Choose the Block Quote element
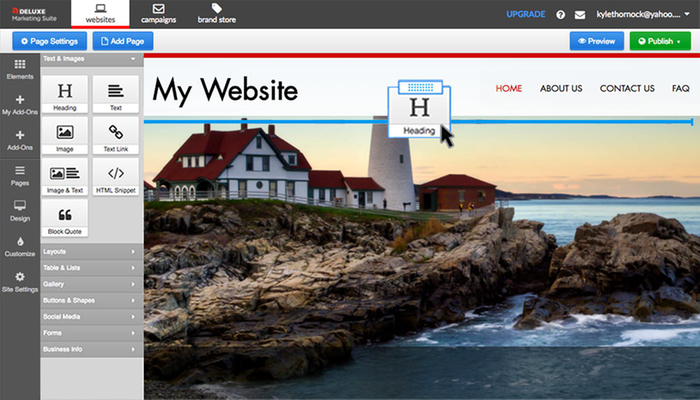 [x=65, y=218]
